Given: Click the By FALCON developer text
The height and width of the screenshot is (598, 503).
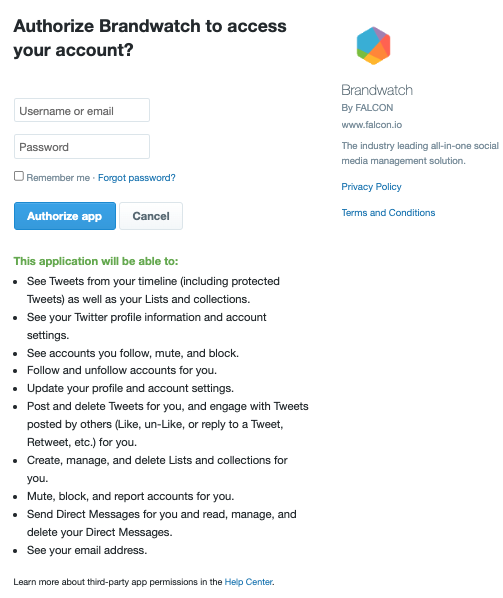Looking at the screenshot, I should point(367,108).
